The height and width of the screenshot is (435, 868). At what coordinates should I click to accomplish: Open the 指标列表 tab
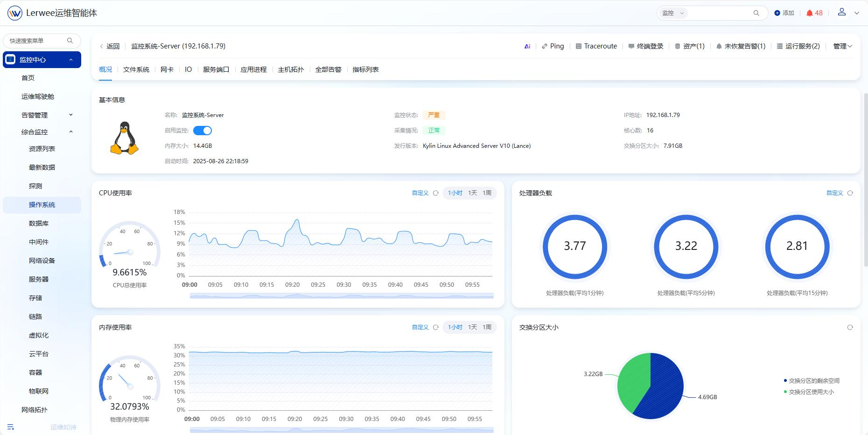(365, 69)
